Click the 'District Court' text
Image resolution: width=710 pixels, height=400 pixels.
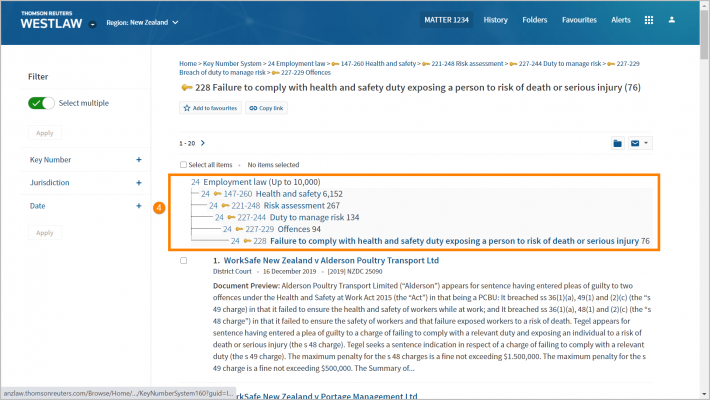tap(232, 271)
